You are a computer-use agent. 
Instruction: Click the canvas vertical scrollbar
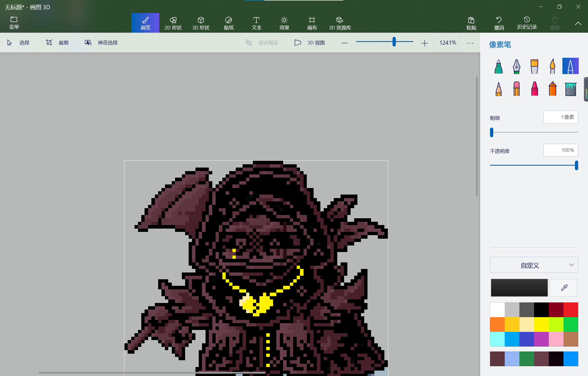(x=477, y=136)
